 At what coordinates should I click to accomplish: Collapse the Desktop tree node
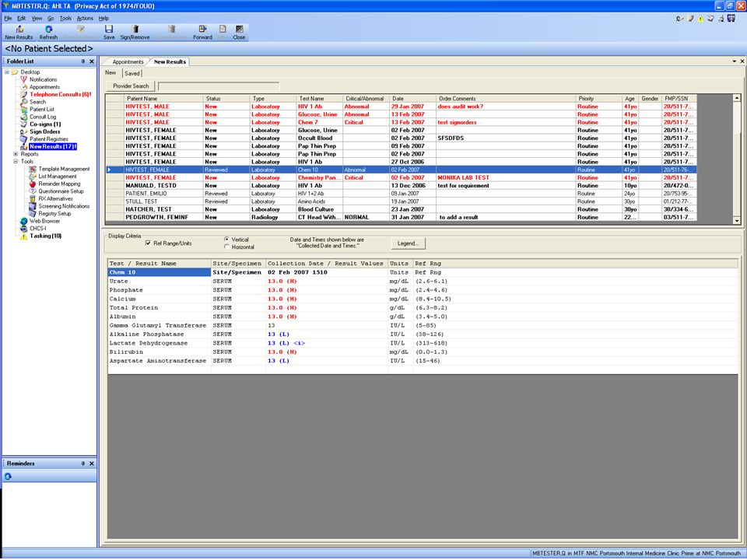tap(7, 72)
